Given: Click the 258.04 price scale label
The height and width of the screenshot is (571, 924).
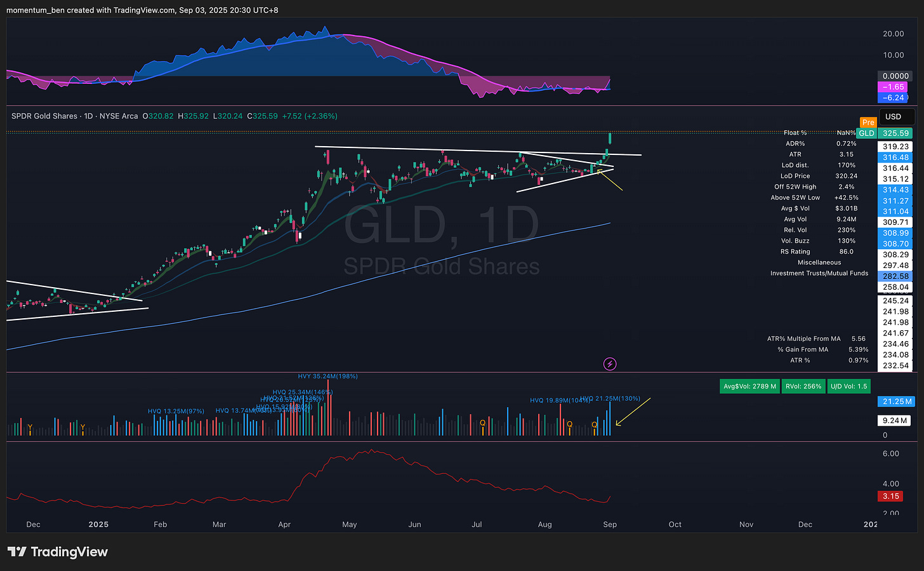Looking at the screenshot, I should pyautogui.click(x=895, y=287).
